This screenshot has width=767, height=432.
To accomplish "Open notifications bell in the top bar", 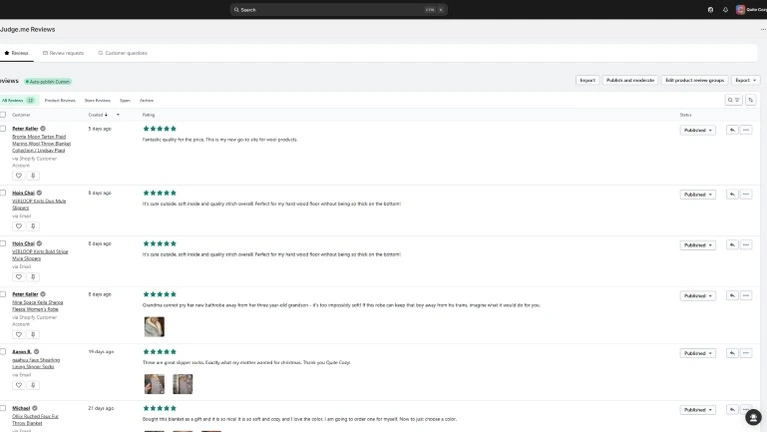I will pyautogui.click(x=725, y=9).
